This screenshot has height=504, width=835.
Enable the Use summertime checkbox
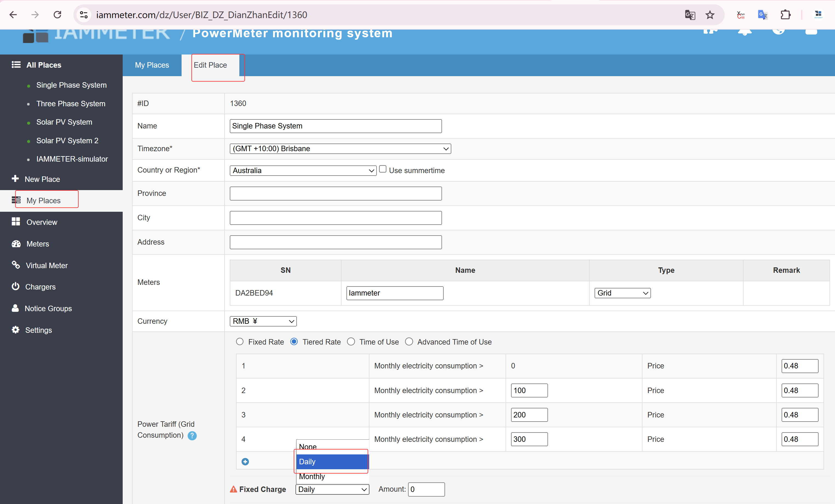(x=383, y=169)
